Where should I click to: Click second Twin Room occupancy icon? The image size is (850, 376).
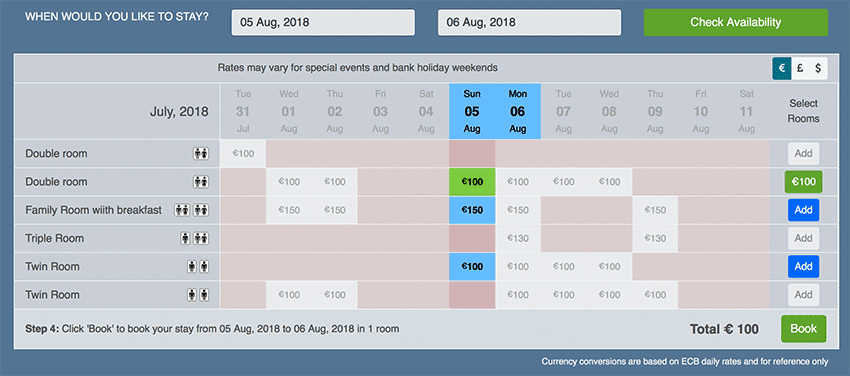(198, 295)
